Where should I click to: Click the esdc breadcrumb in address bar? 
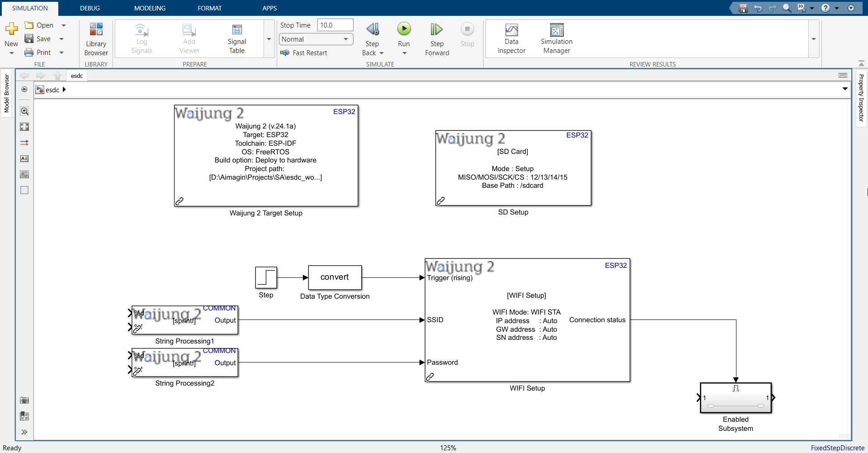[52, 90]
